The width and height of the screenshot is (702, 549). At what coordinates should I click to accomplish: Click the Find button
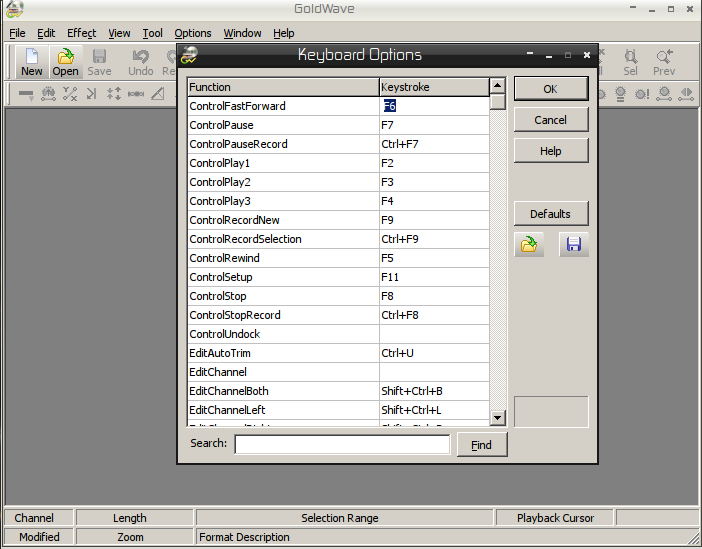[482, 445]
